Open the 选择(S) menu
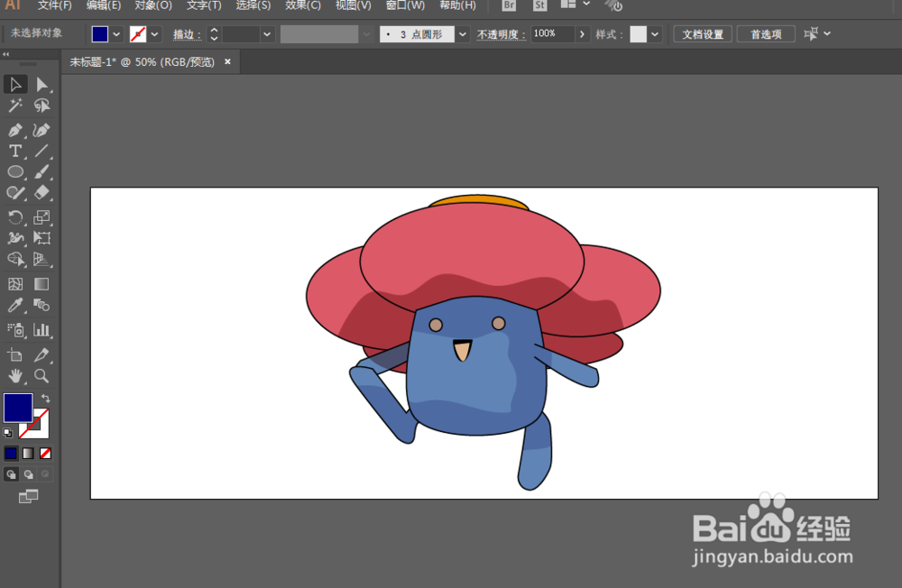 tap(253, 5)
